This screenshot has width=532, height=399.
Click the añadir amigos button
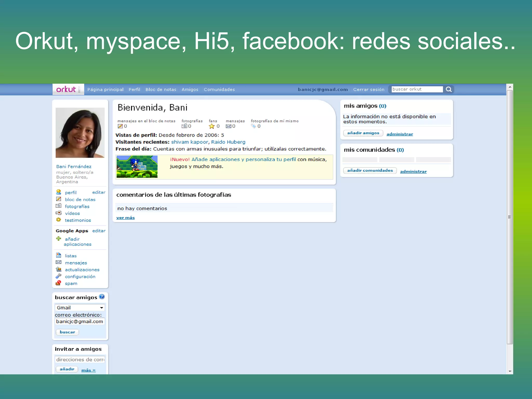coord(363,133)
